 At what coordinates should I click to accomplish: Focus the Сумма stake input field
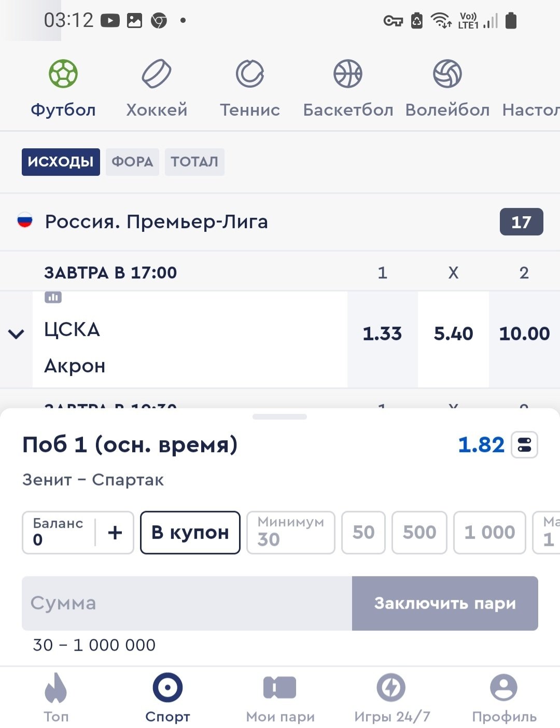pos(187,604)
